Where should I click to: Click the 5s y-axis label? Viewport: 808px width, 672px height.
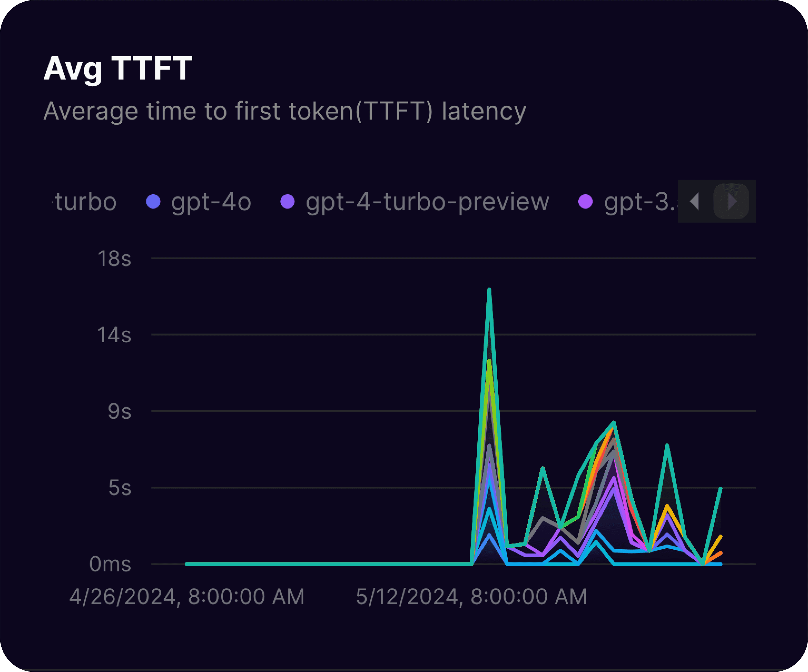tap(119, 488)
